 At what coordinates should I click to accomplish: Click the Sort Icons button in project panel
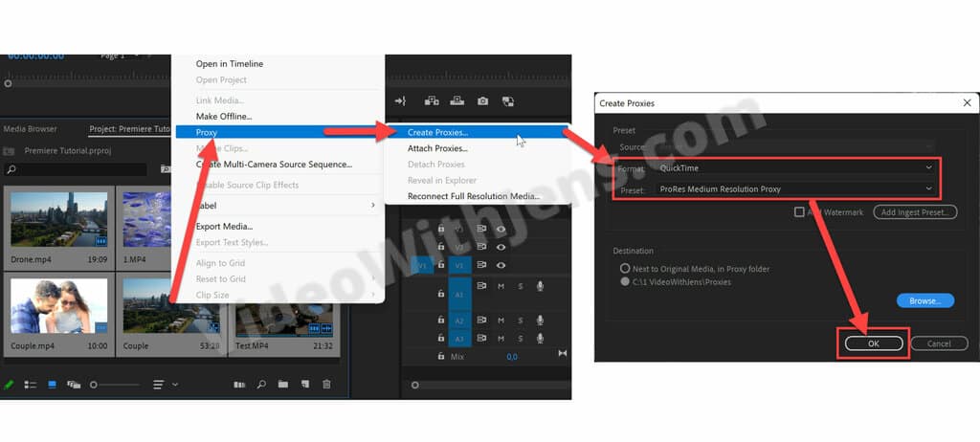tap(159, 385)
